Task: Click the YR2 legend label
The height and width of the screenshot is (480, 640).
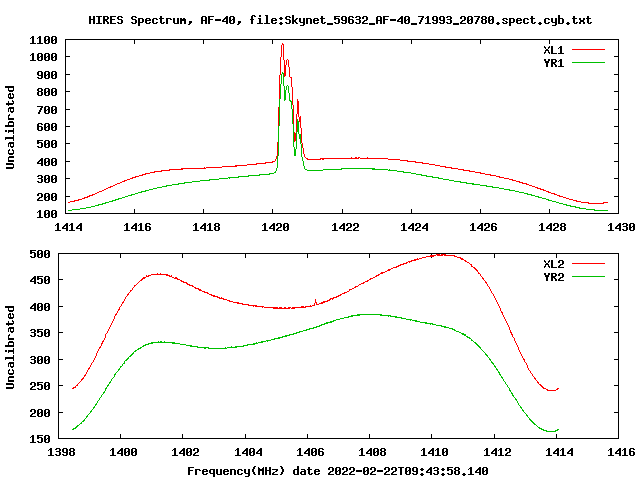Action: tap(553, 277)
